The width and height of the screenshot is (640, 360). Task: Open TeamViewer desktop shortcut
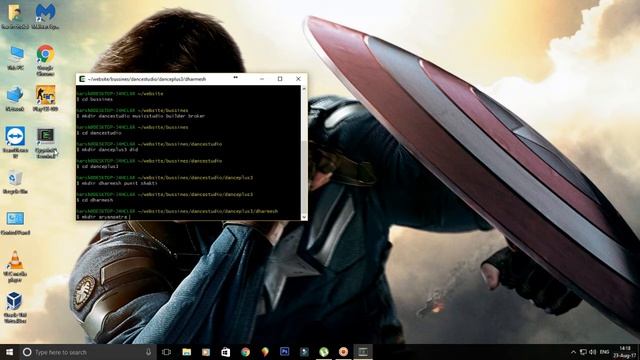16,142
